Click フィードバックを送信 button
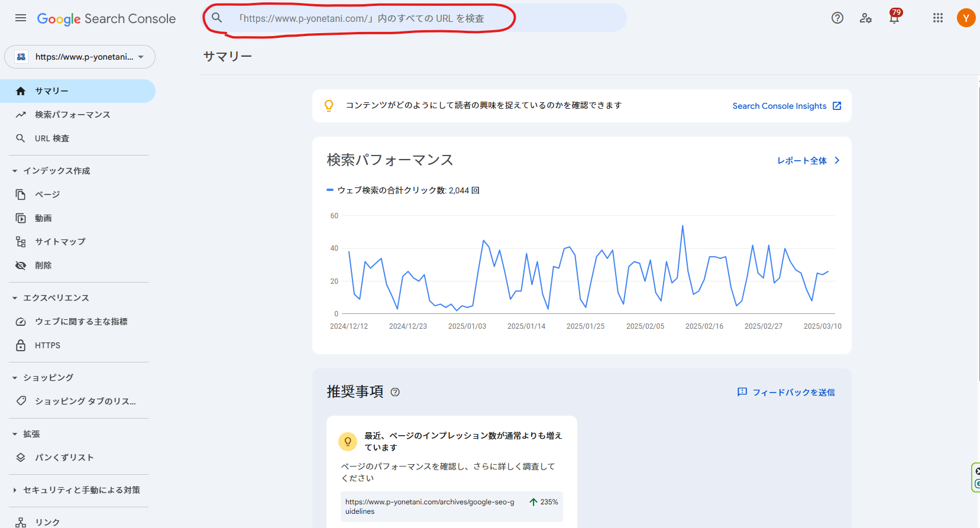This screenshot has height=528, width=980. pyautogui.click(x=786, y=393)
